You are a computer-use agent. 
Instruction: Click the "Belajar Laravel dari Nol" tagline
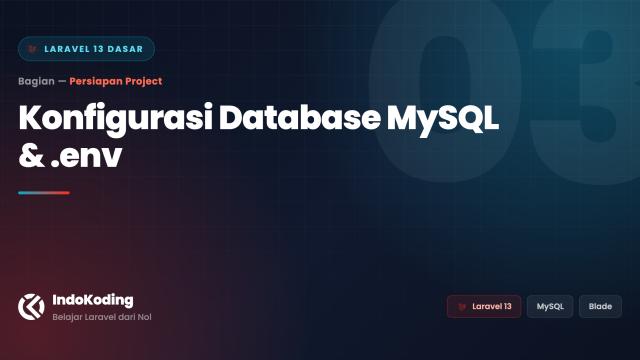(x=102, y=317)
